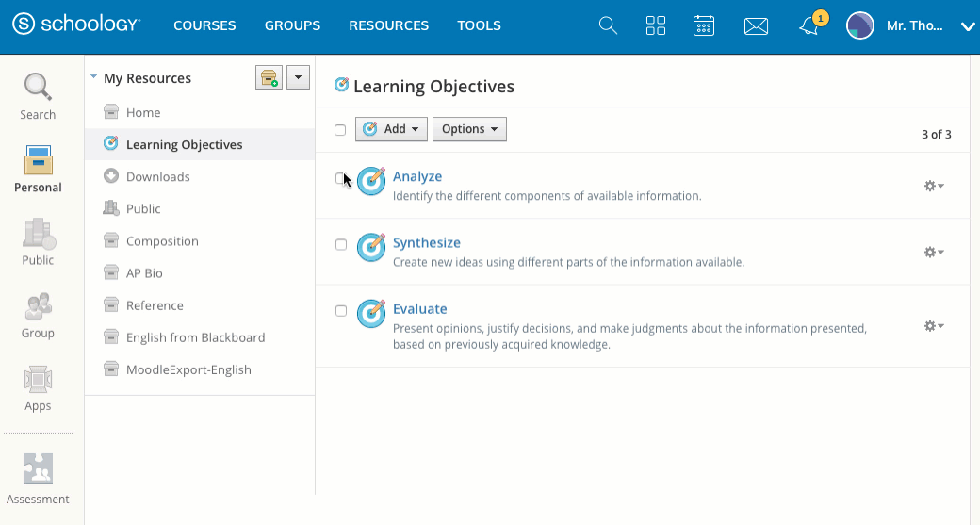The height and width of the screenshot is (525, 980).
Task: Check the Synthesize objective checkbox
Action: (x=341, y=244)
